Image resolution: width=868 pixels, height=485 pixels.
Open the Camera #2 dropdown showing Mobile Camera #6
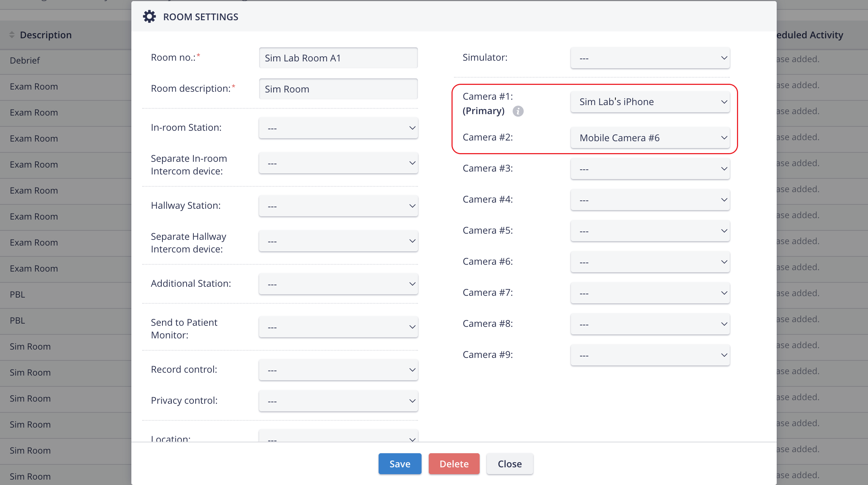pos(650,138)
